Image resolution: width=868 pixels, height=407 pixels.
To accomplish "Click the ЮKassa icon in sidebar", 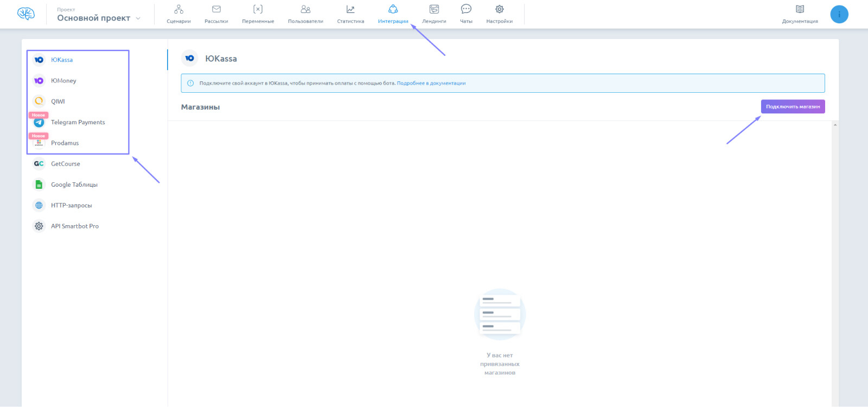I will click(39, 60).
